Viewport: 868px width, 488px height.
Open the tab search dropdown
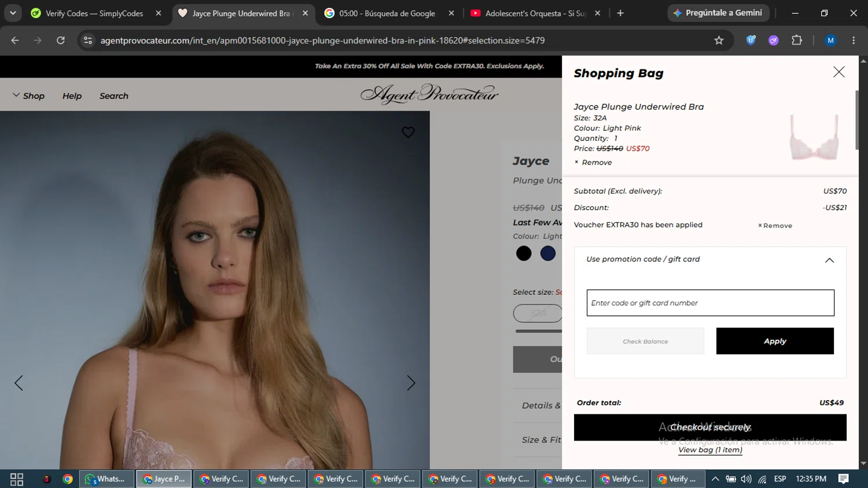[13, 13]
